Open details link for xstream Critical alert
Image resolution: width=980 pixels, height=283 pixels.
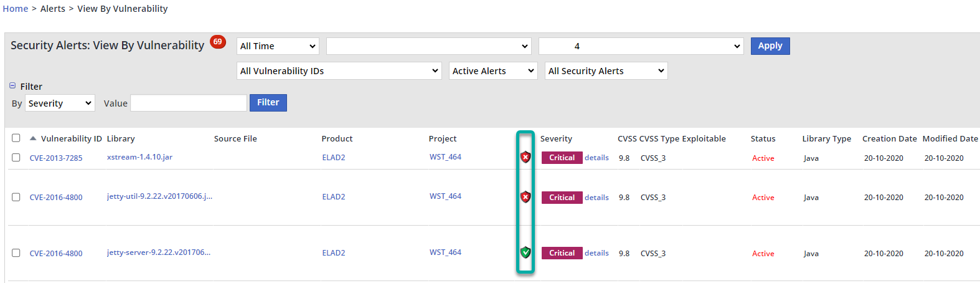click(x=596, y=158)
